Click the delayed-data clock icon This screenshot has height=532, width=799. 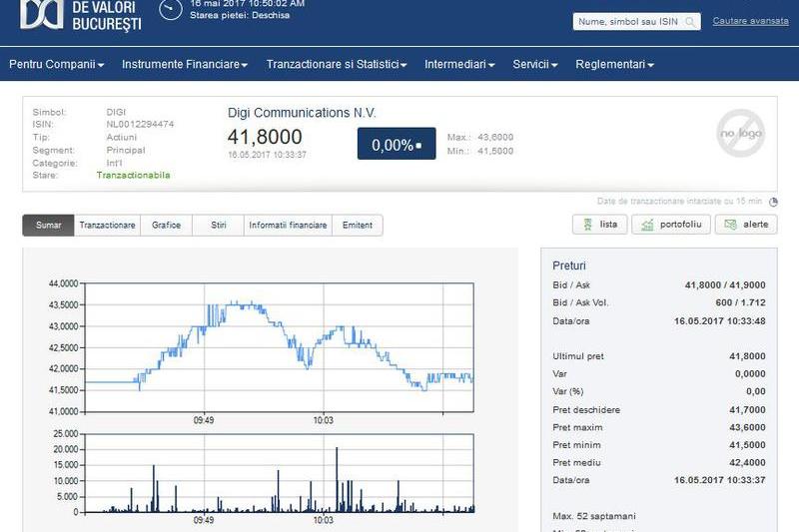773,201
